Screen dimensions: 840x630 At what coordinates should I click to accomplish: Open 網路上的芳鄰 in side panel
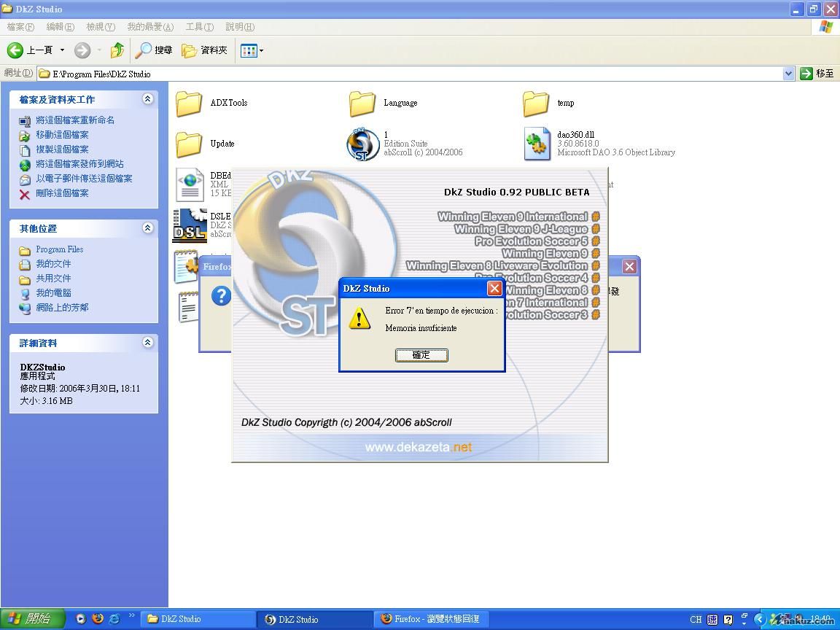62,308
